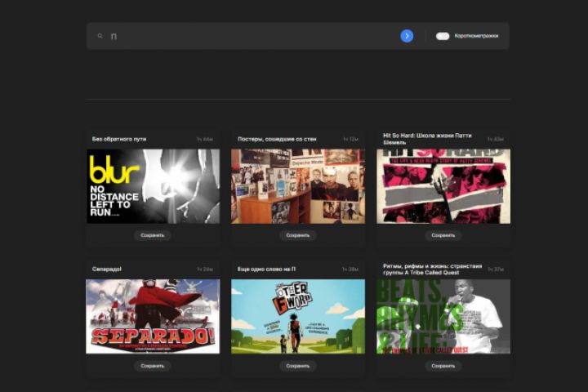Click the title Сепарадо!

click(x=107, y=269)
